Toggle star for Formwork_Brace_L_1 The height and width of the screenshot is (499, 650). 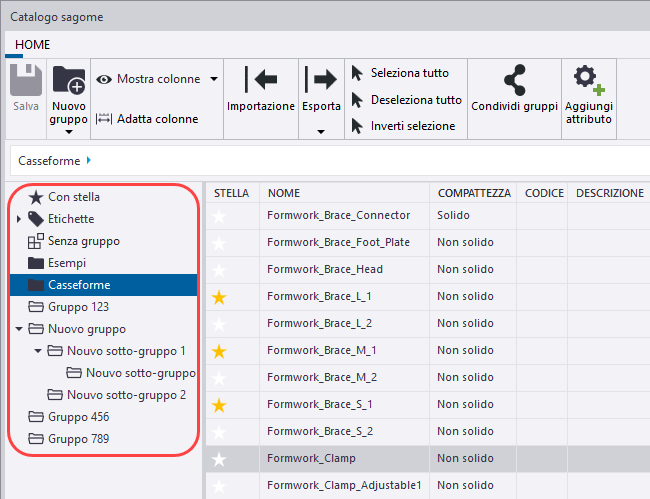[x=219, y=297]
